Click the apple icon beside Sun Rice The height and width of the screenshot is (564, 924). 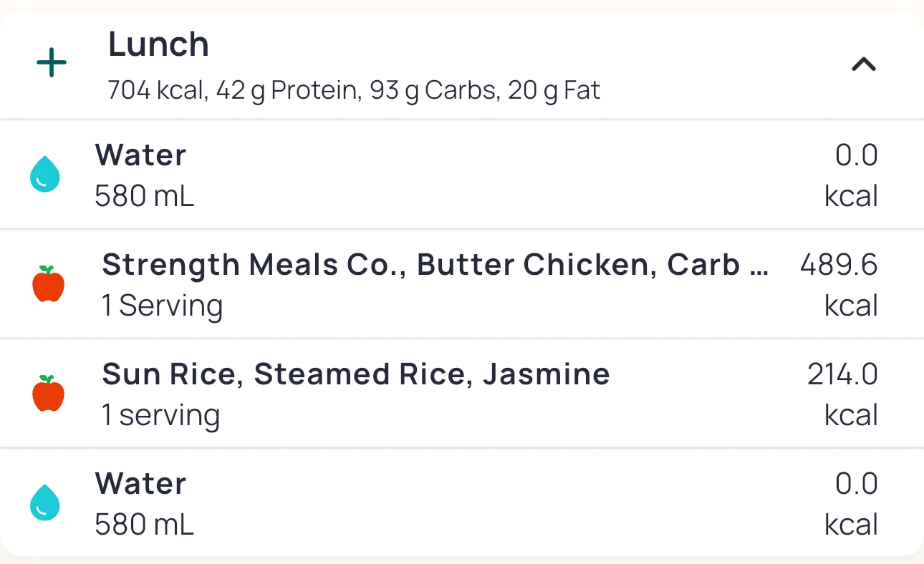click(49, 394)
